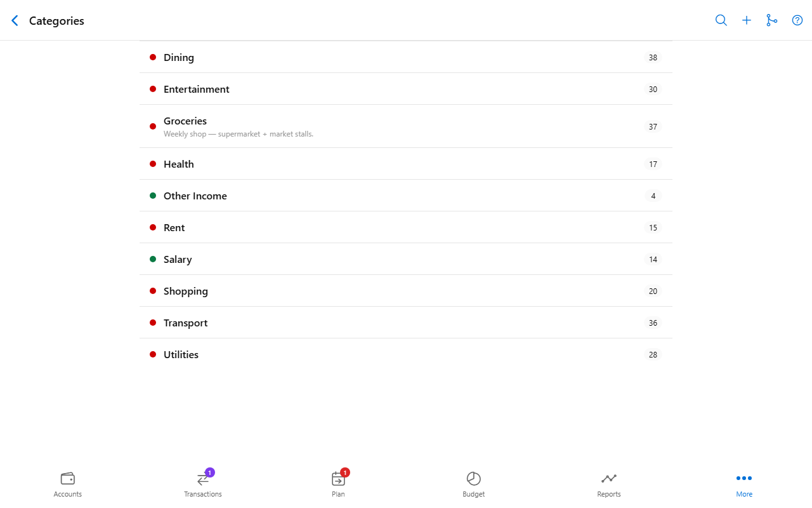Image resolution: width=812 pixels, height=508 pixels.
Task: Open the Salary category
Action: click(406, 259)
